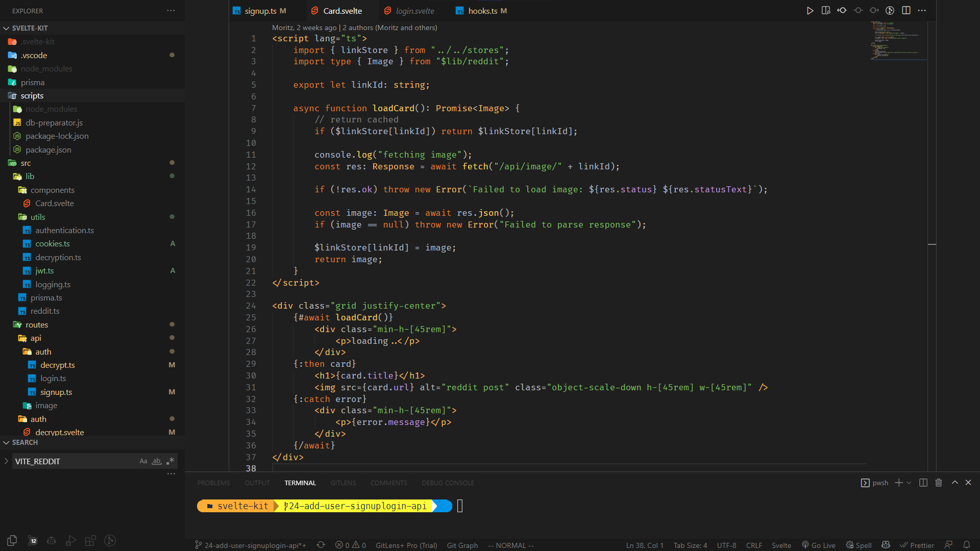The width and height of the screenshot is (980, 551).
Task: Click Git Graph in status bar
Action: (x=462, y=545)
